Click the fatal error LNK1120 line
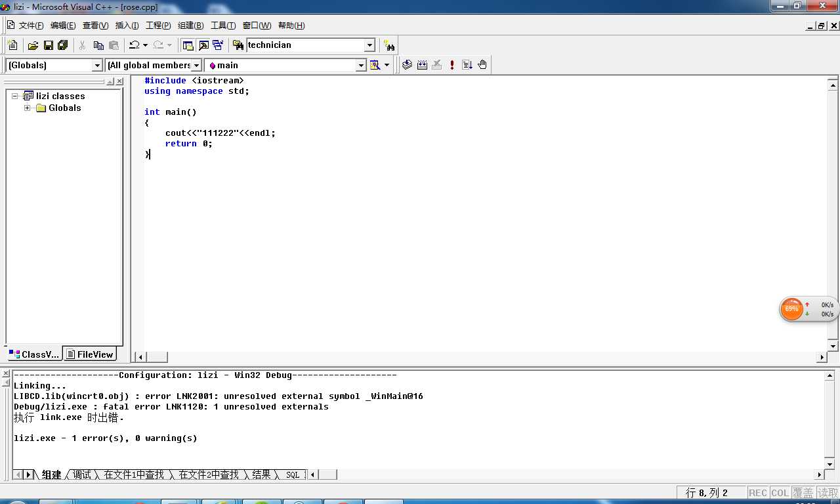The height and width of the screenshot is (504, 840). (x=171, y=407)
